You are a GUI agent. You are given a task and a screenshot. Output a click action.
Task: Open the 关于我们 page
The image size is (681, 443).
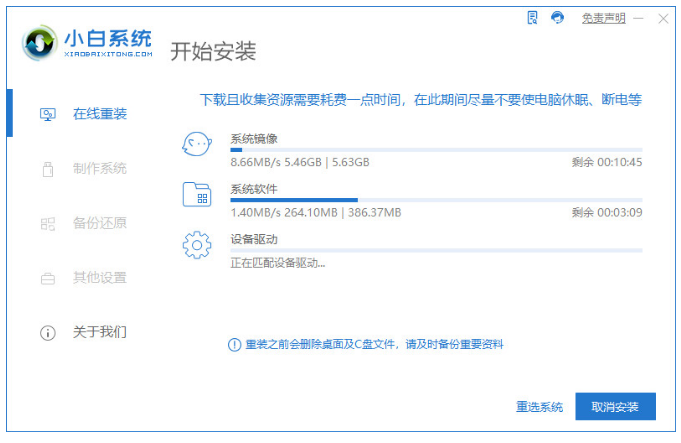[100, 332]
